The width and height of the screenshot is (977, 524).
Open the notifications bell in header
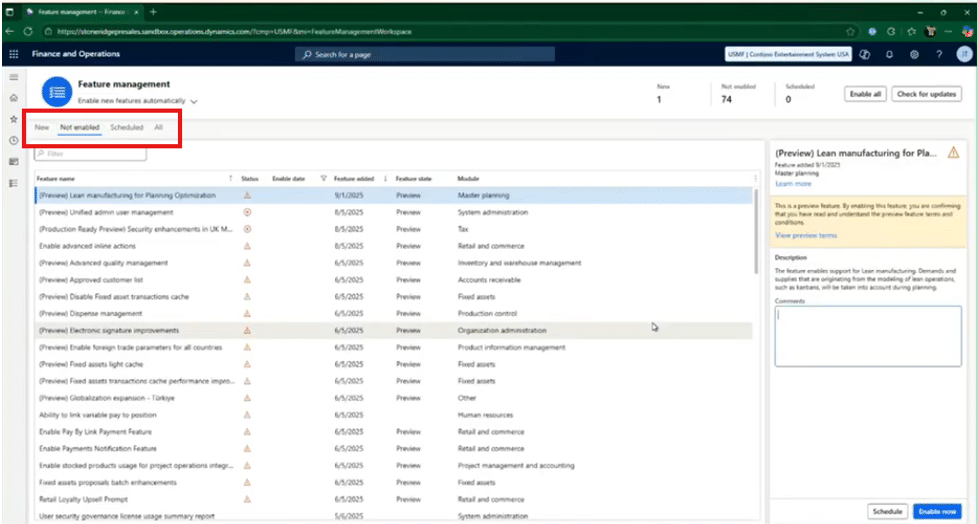[889, 54]
